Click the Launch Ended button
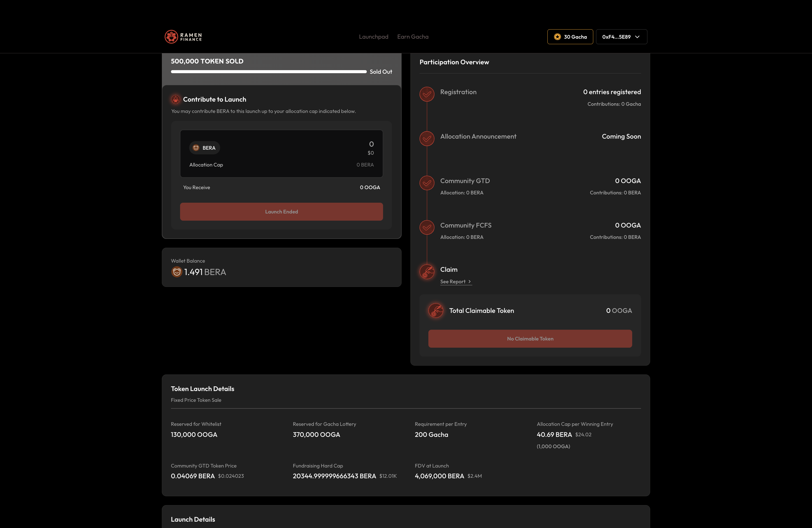 (281, 212)
